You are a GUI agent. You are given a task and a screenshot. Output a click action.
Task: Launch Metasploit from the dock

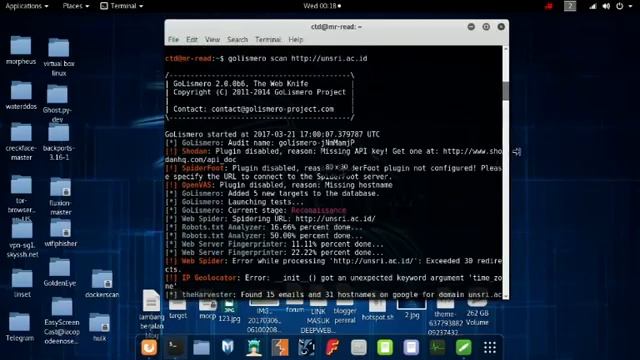point(227,347)
